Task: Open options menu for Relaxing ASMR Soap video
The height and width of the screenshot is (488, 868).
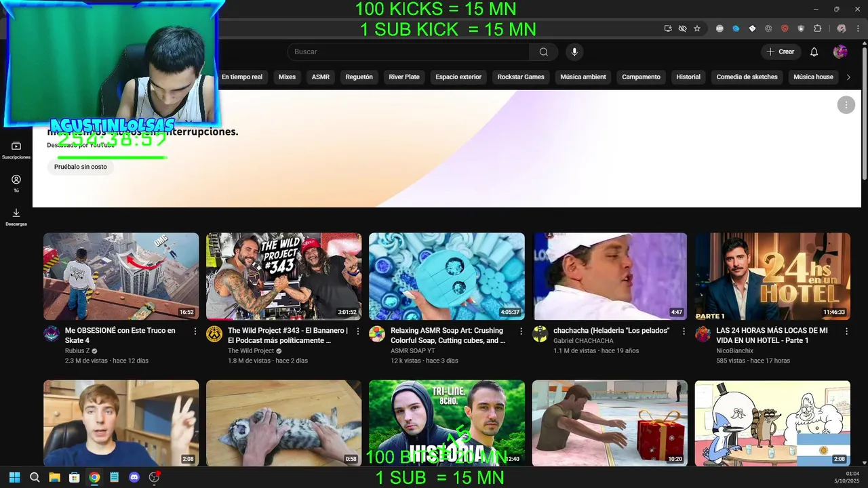Action: coord(521,331)
